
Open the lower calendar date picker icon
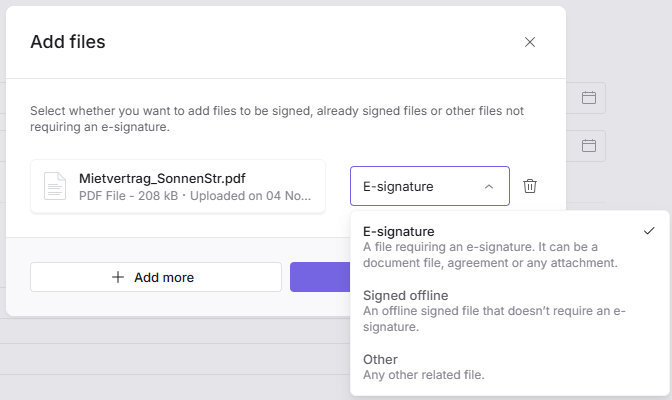(x=589, y=145)
